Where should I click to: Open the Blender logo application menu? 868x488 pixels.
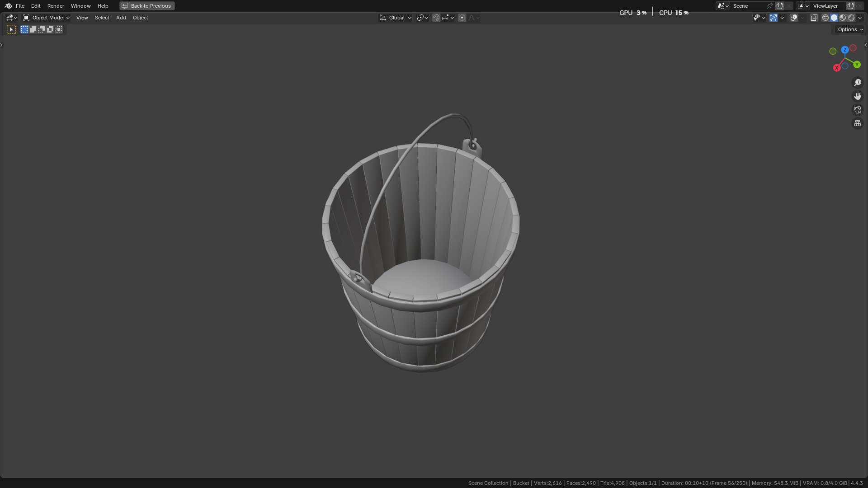pos(8,6)
